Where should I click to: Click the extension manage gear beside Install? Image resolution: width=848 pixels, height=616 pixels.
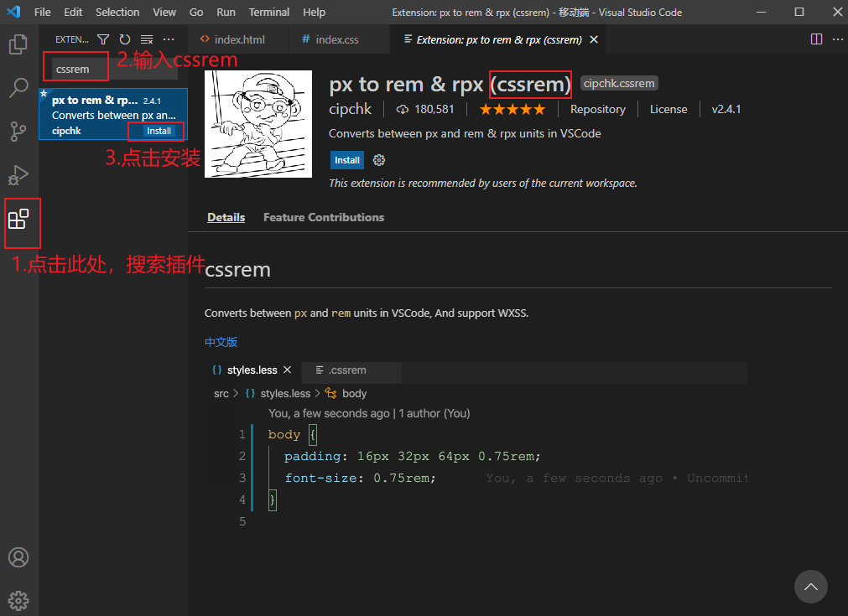[379, 160]
